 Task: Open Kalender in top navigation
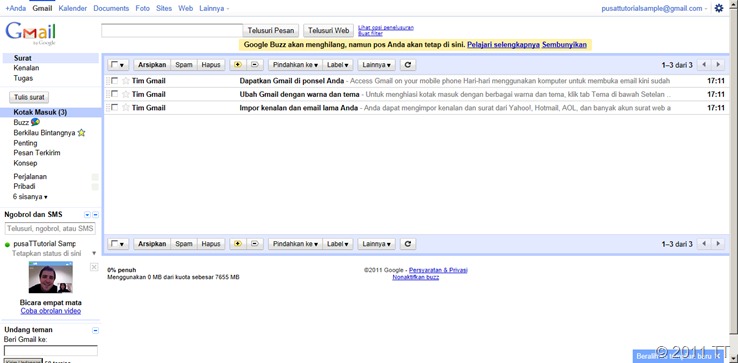[x=72, y=8]
